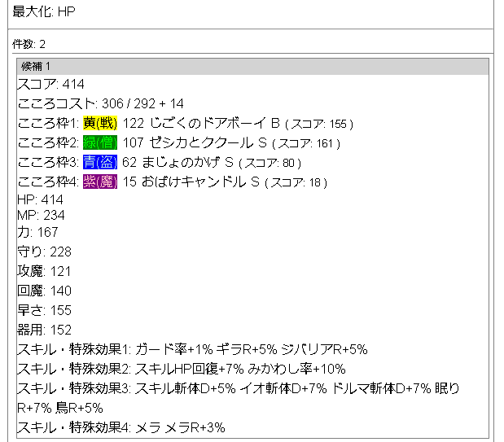The width and height of the screenshot is (504, 442).
Task: Click the 'こころ枠1:' slot label
Action: coord(48,123)
